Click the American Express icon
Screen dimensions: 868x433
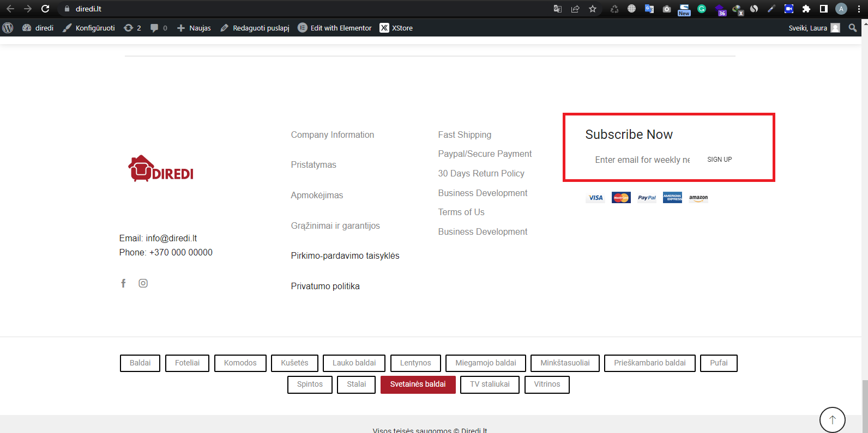point(672,198)
